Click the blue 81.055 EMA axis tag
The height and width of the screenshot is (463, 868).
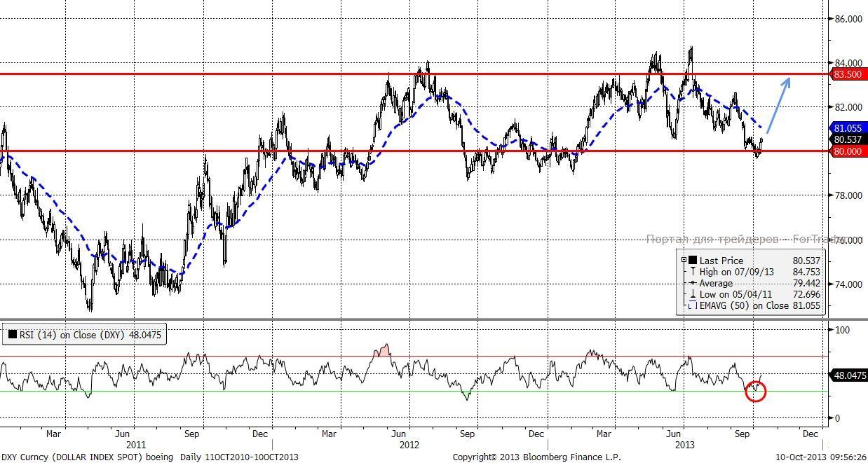coord(848,128)
